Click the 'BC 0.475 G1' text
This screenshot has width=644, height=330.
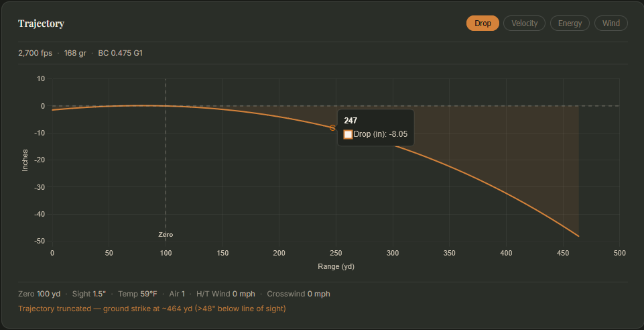click(x=121, y=53)
